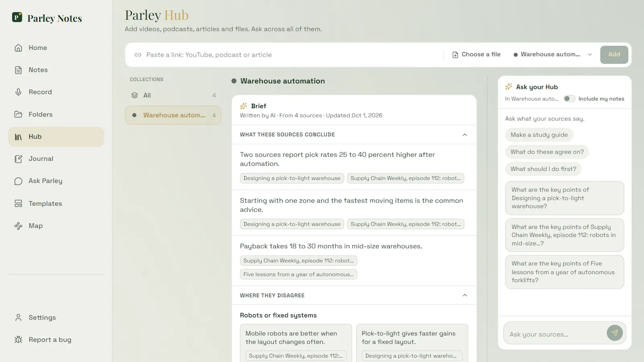
Task: Click the Brief sparkle icon
Action: click(x=244, y=106)
